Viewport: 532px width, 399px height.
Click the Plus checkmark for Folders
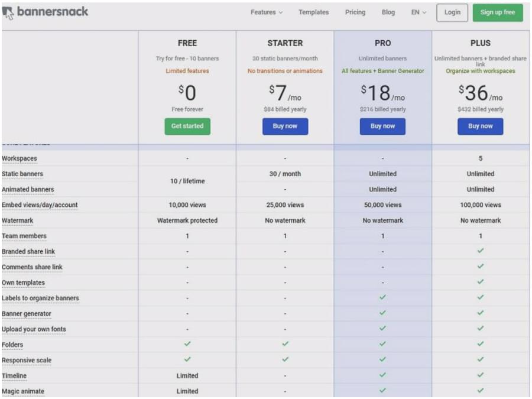(x=481, y=343)
